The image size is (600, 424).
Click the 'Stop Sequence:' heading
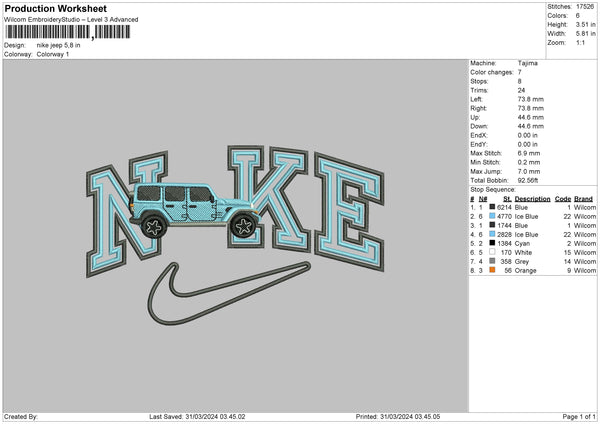point(493,190)
